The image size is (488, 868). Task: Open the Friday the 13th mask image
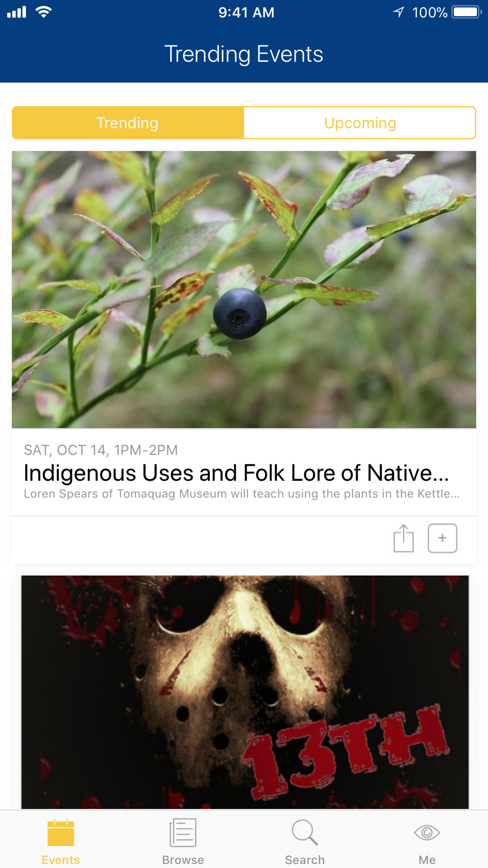pyautogui.click(x=244, y=692)
